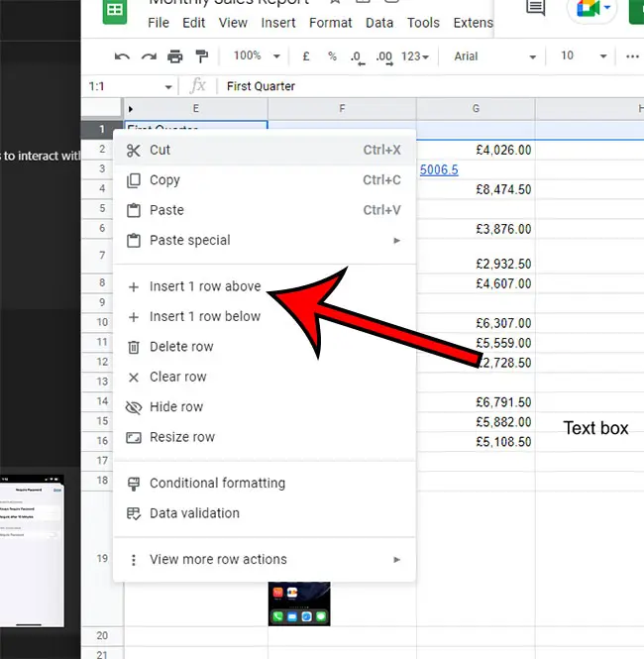
Task: Open the zoom 100% dropdown
Action: click(257, 56)
